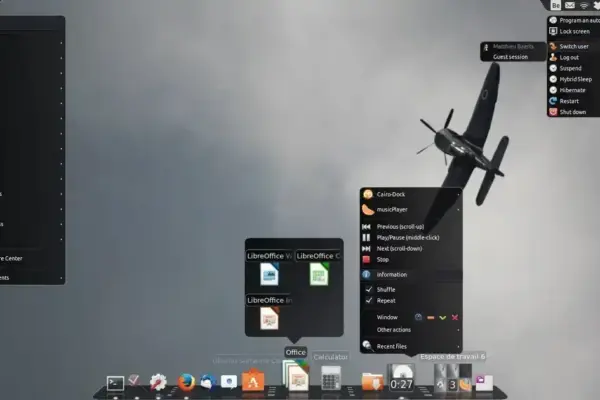Open Information in the music menu
Viewport: 600px width, 400px height.
[x=411, y=275]
